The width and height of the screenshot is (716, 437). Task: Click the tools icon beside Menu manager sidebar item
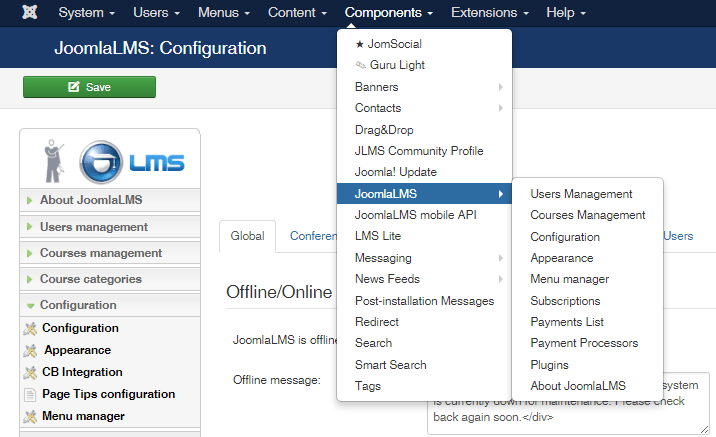click(x=30, y=416)
